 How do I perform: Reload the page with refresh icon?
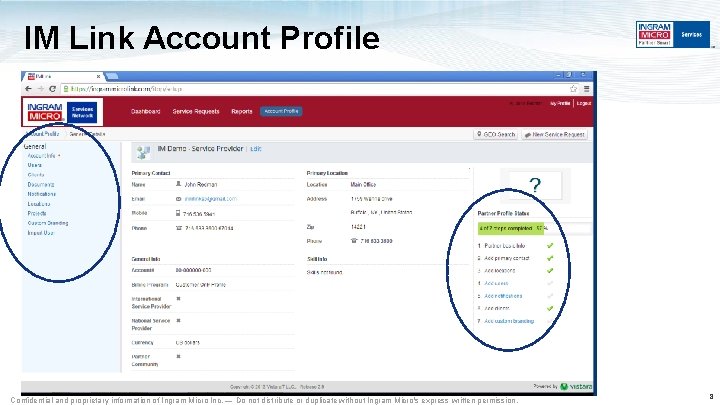(x=52, y=89)
